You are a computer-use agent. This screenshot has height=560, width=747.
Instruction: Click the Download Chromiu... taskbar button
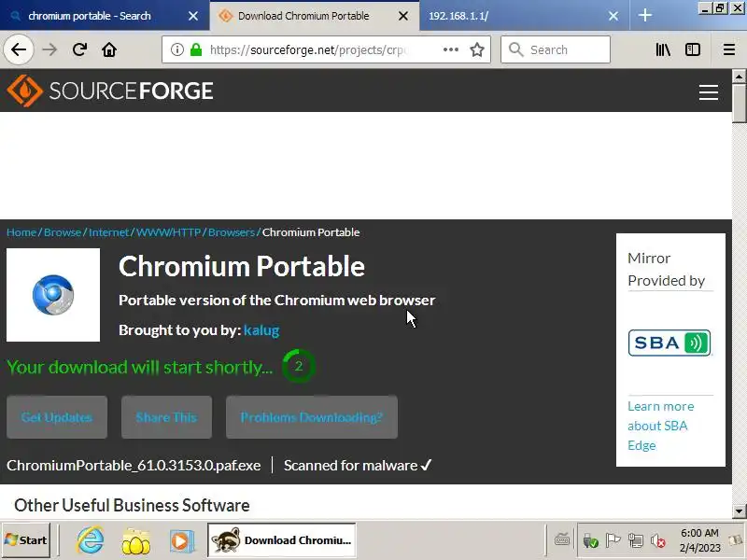click(x=282, y=540)
